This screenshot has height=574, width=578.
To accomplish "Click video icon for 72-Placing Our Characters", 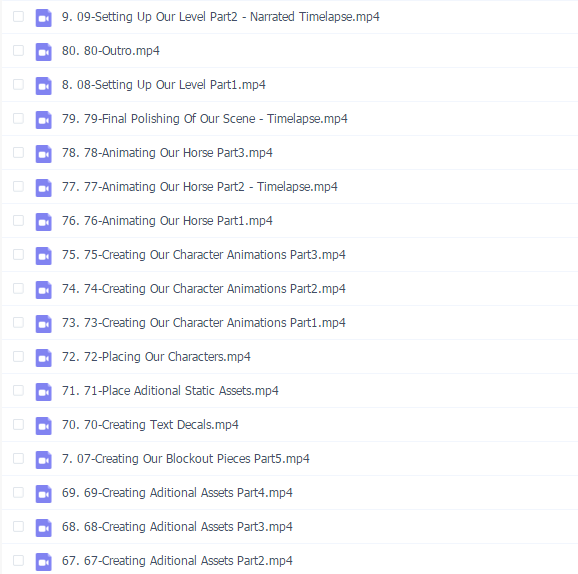I will click(x=43, y=358).
